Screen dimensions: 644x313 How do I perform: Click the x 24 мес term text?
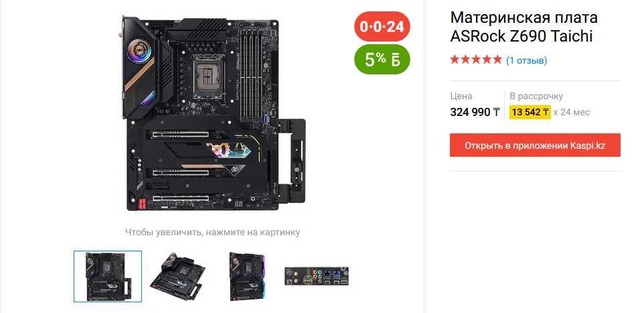point(571,112)
